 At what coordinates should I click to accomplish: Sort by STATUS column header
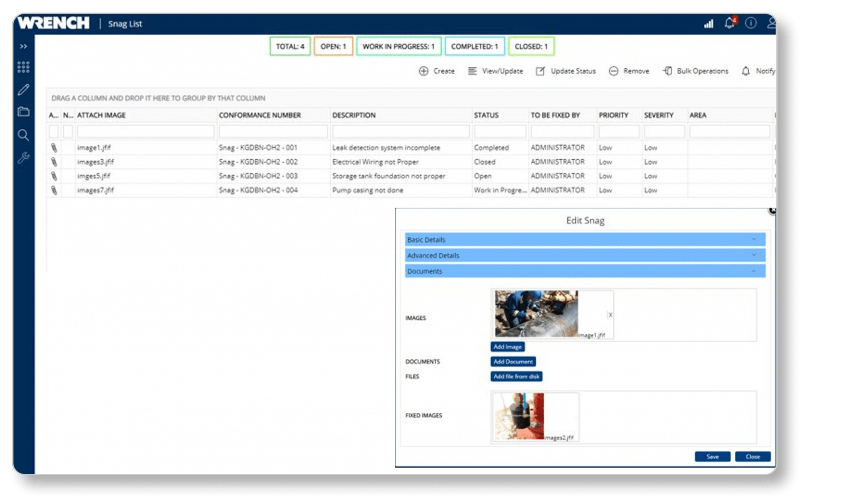coord(486,115)
